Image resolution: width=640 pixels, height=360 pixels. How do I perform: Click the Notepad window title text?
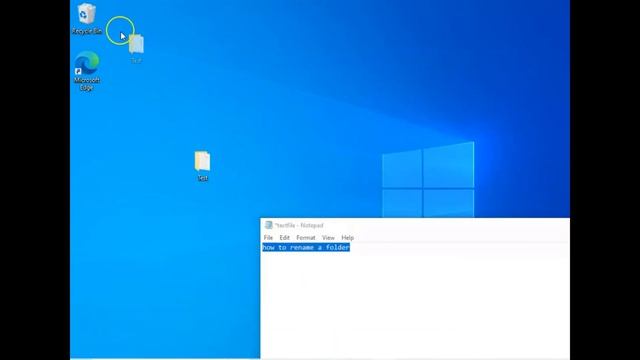point(299,225)
